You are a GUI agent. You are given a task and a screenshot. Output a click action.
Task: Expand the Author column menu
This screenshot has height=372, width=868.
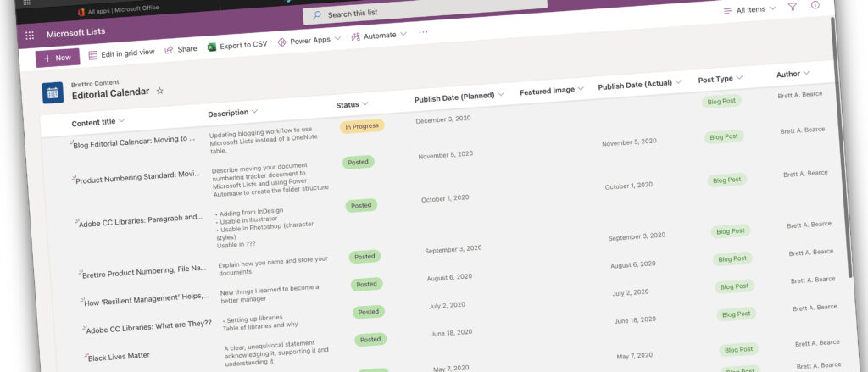806,73
